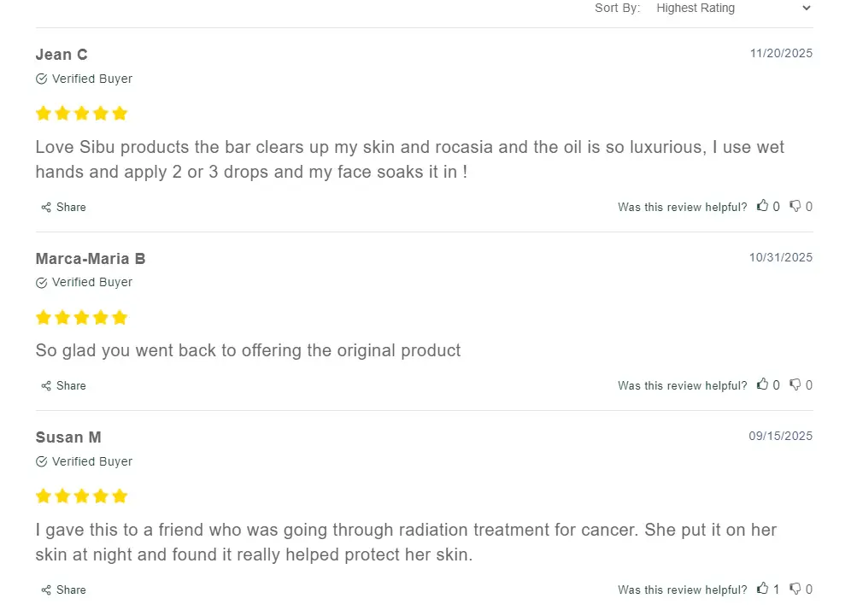Toggle unhelpful vote on Susan M's review

click(795, 589)
